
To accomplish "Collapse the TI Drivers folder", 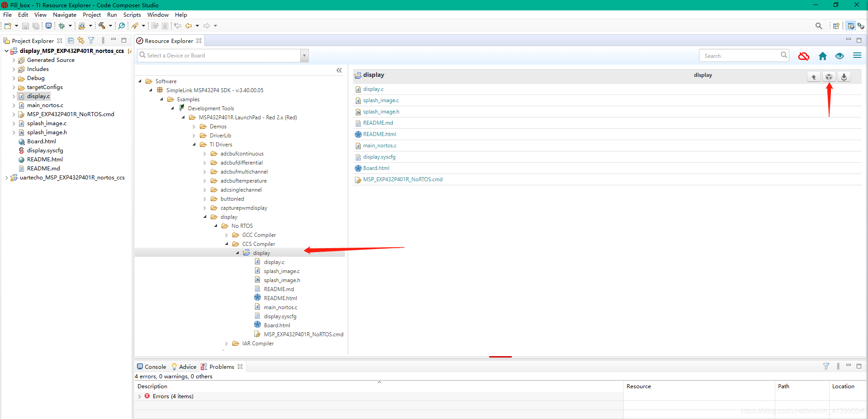I will tap(194, 145).
